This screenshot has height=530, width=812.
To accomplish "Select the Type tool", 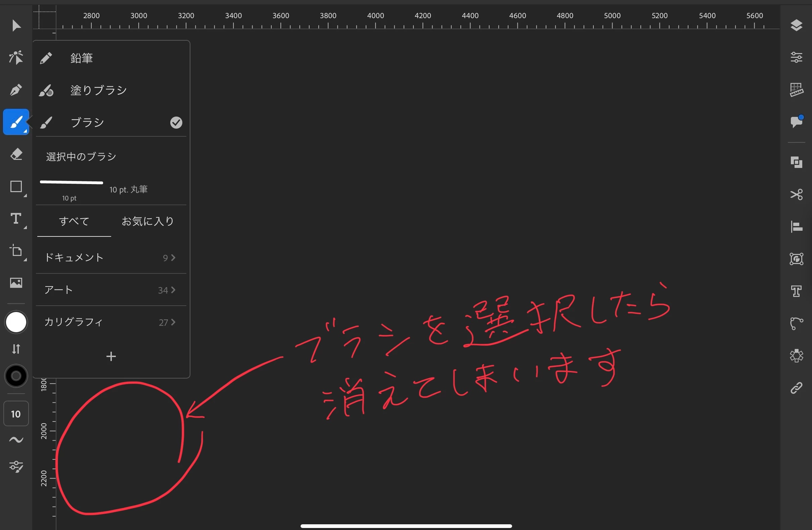I will click(x=16, y=219).
